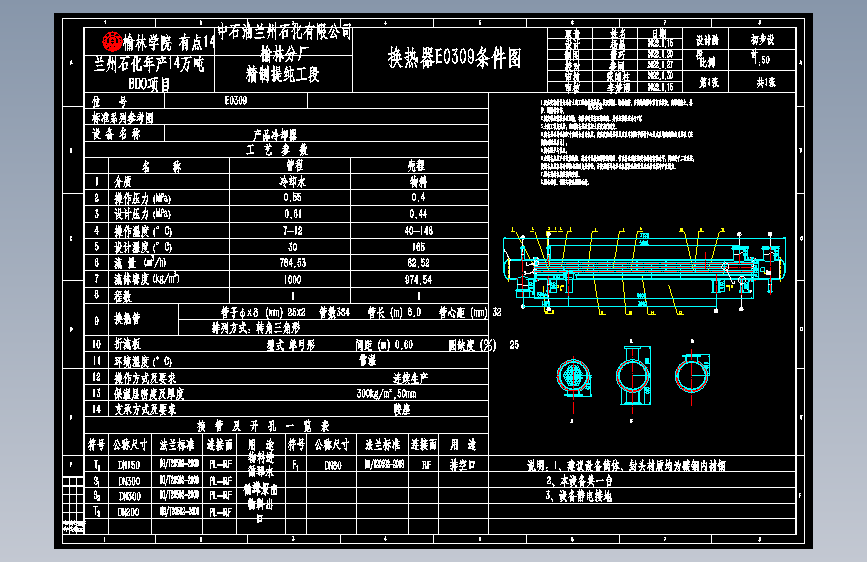This screenshot has width=867, height=562.
Task: Click the density value 974.54
Action: [418, 279]
